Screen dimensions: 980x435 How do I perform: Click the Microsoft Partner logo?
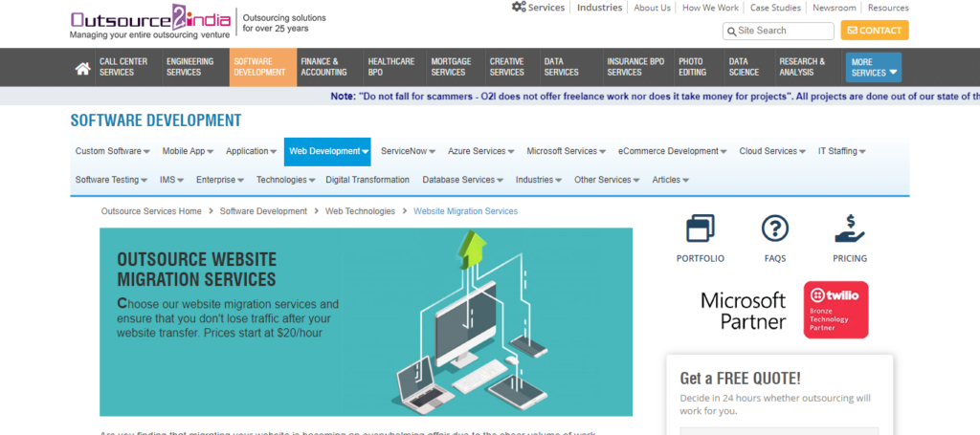coord(743,311)
